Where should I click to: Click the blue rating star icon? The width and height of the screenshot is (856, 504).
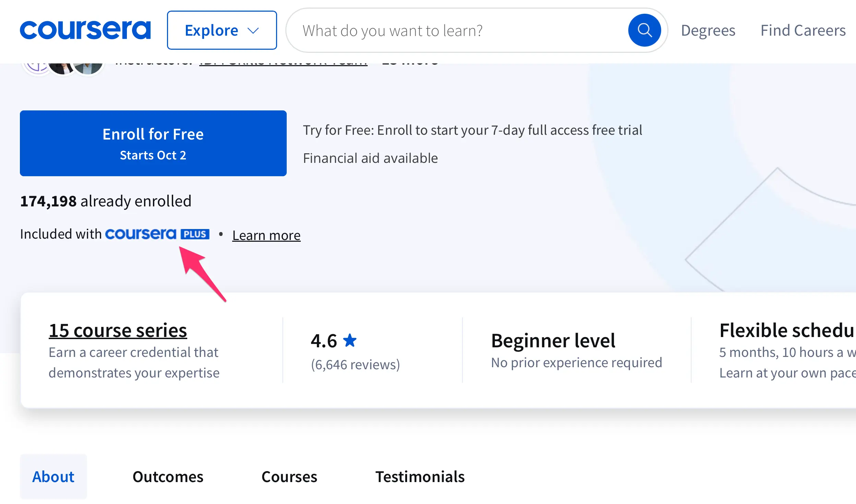click(350, 340)
